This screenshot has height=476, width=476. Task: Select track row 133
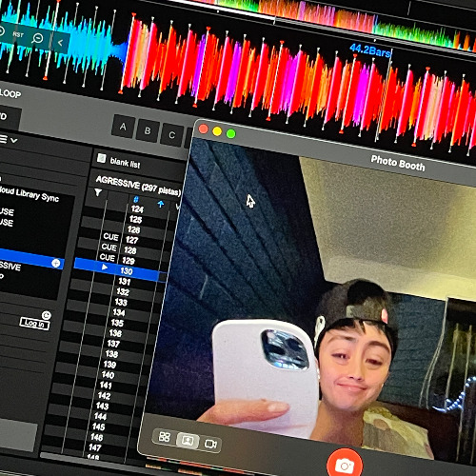pyautogui.click(x=121, y=302)
